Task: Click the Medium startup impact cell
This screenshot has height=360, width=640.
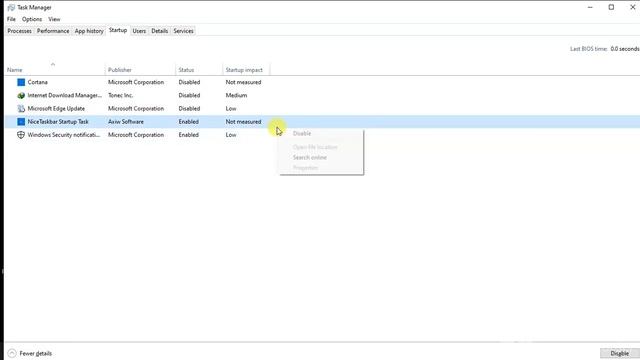Action: pos(236,95)
